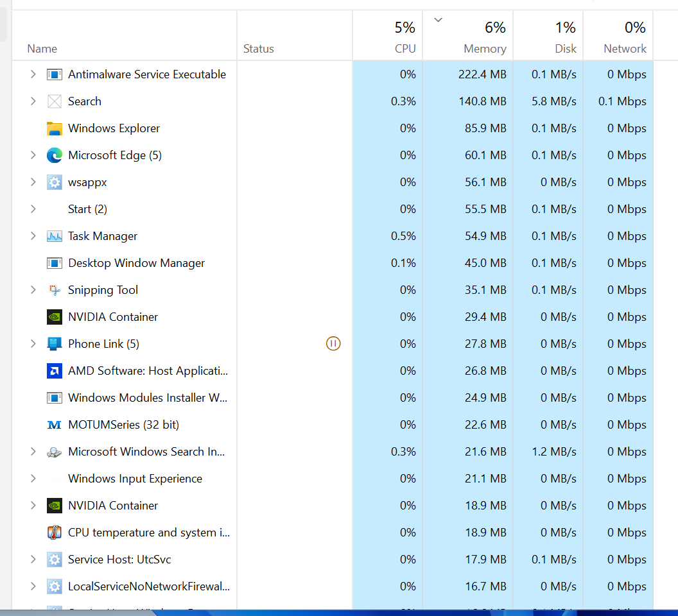Expand the Antimalware Service Executable row
The width and height of the screenshot is (678, 616).
[33, 74]
